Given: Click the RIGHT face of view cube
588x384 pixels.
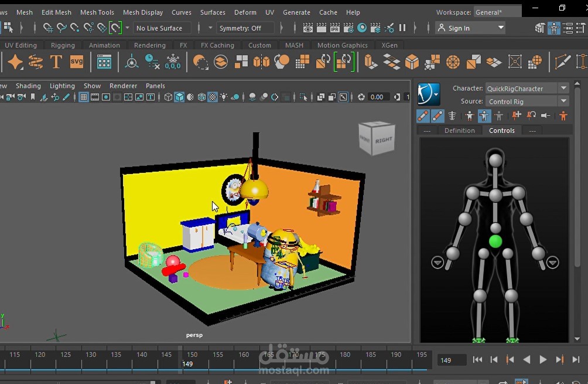Looking at the screenshot, I should point(384,140).
